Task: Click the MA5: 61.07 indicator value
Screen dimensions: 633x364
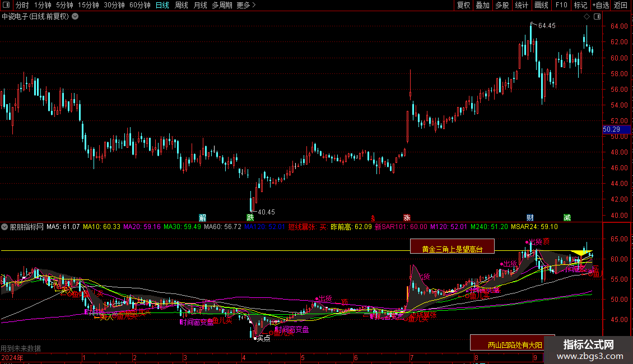Action: [63, 227]
